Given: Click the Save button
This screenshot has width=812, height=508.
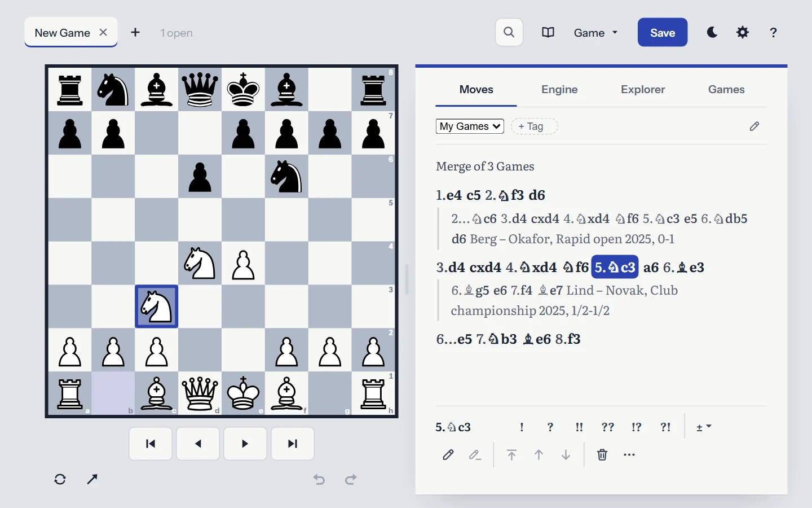Looking at the screenshot, I should coord(663,32).
